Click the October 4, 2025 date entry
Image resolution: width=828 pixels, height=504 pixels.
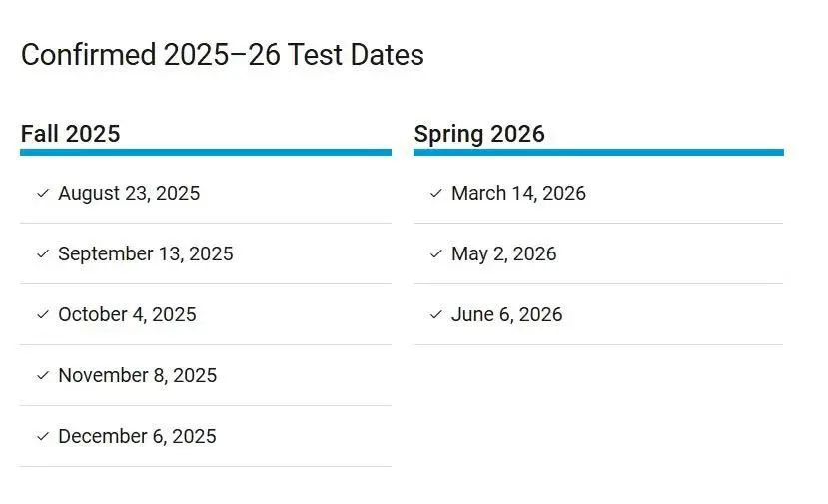click(x=127, y=314)
